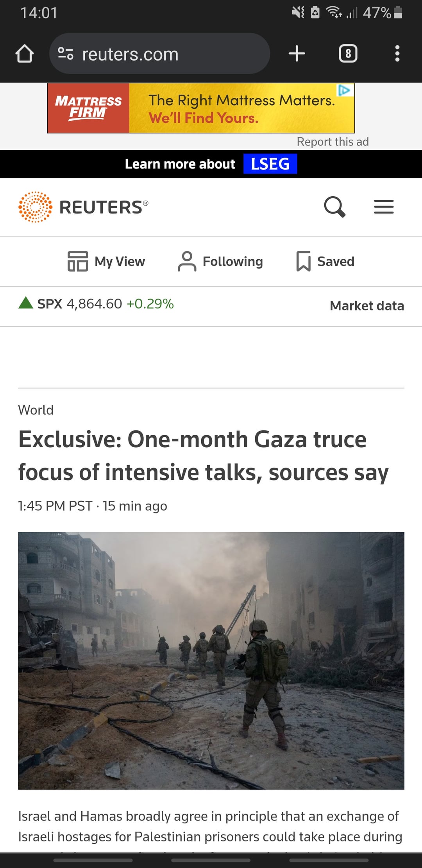Viewport: 422px width, 868px height.
Task: Switch to Following tab
Action: 220,261
